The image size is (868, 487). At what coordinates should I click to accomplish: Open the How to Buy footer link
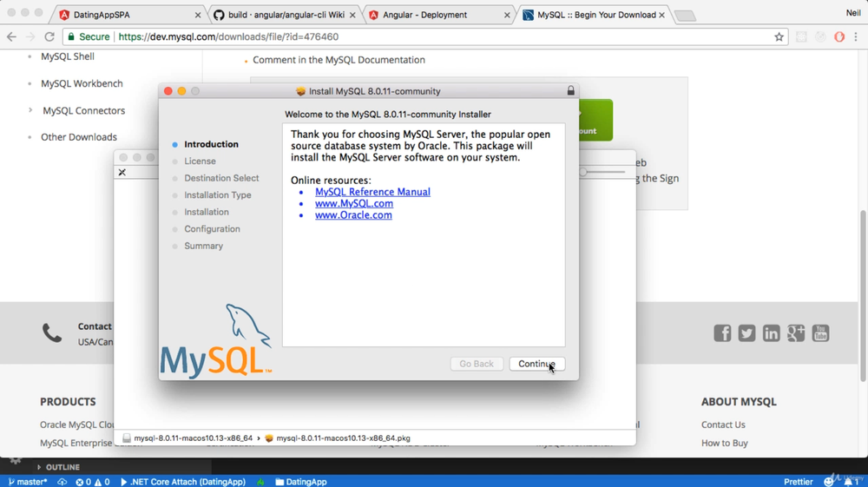[x=724, y=444]
